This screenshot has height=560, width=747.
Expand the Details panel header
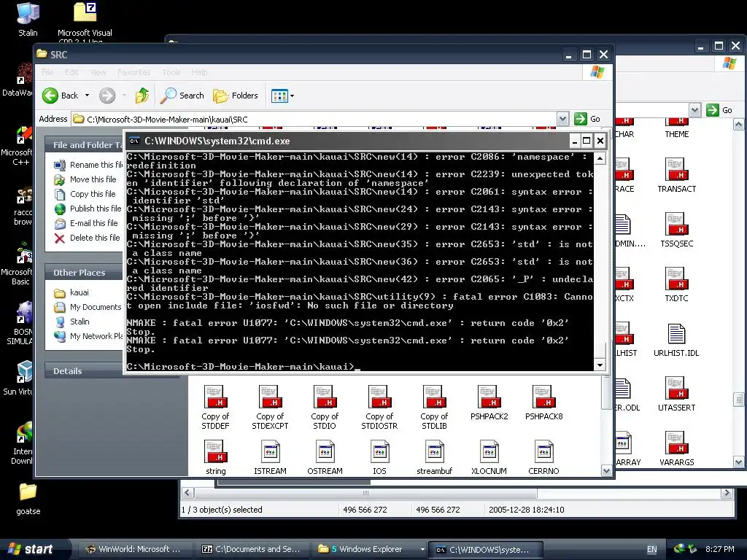pos(84,371)
